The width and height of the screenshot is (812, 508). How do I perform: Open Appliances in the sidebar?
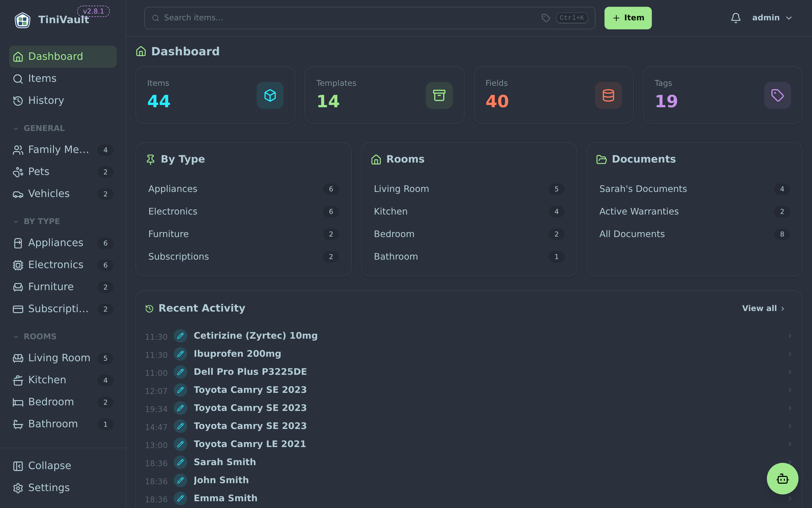(63, 243)
